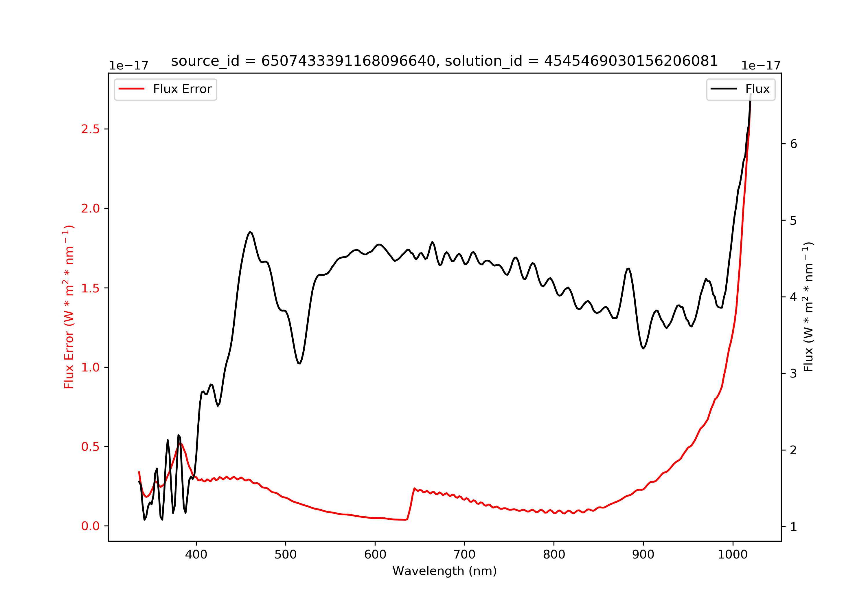
Task: Click the red Flux Error y-axis label
Action: click(x=68, y=307)
